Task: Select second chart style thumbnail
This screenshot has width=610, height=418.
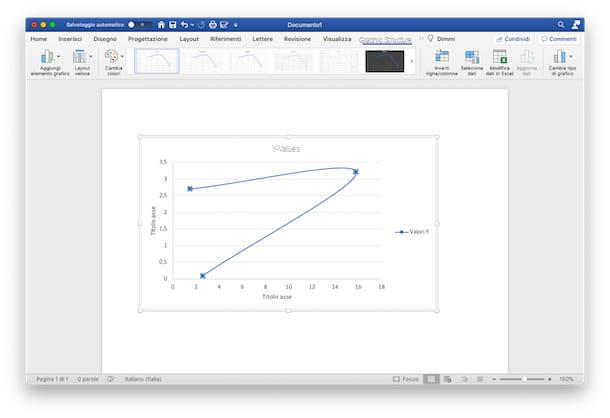Action: pyautogui.click(x=202, y=61)
